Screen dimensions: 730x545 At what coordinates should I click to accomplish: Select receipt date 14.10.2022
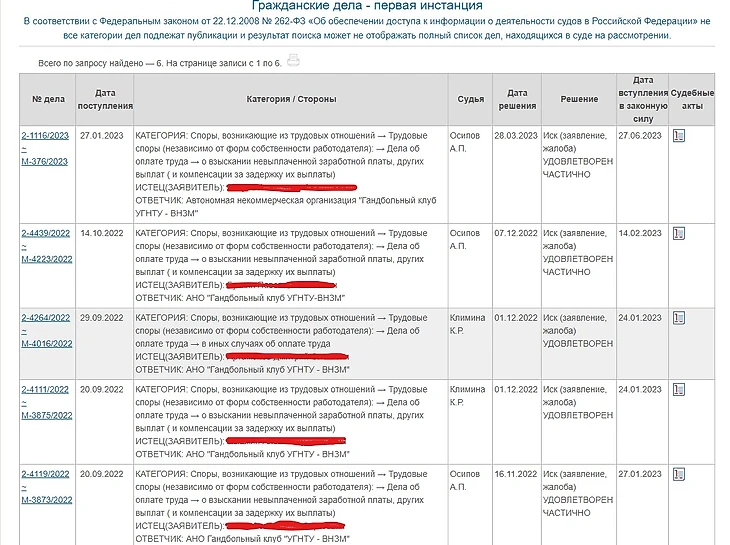[x=101, y=233]
